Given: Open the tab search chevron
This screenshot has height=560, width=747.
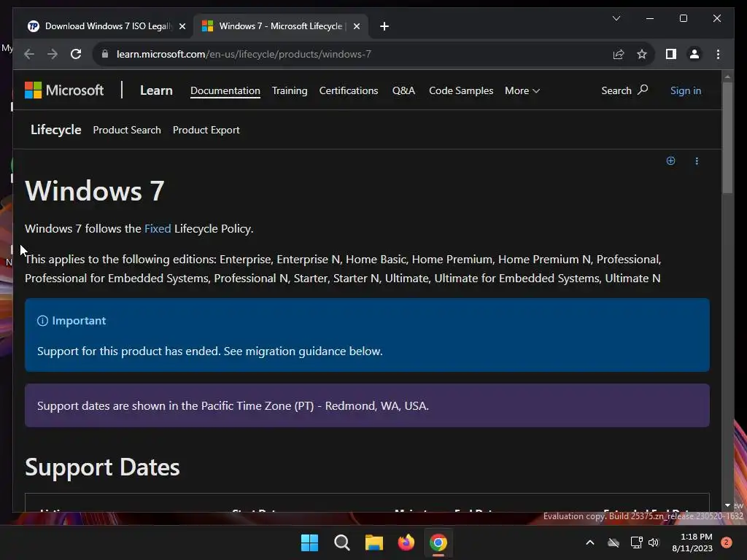Looking at the screenshot, I should click(616, 18).
